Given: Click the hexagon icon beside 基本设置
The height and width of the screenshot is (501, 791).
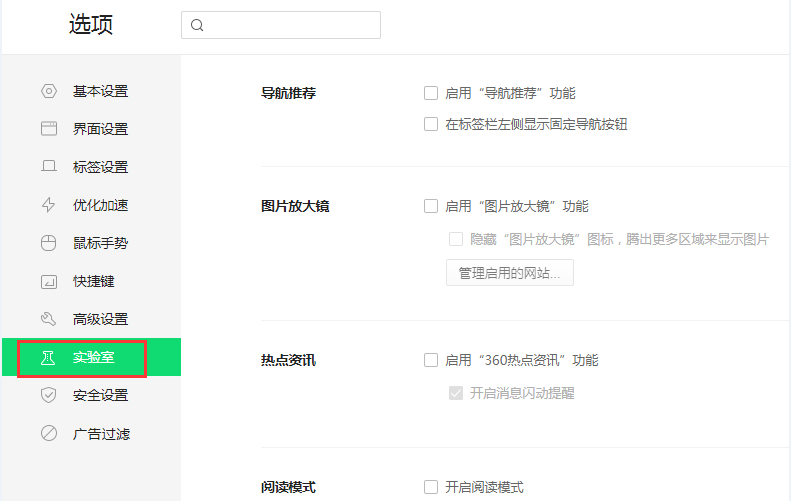Looking at the screenshot, I should (x=48, y=91).
